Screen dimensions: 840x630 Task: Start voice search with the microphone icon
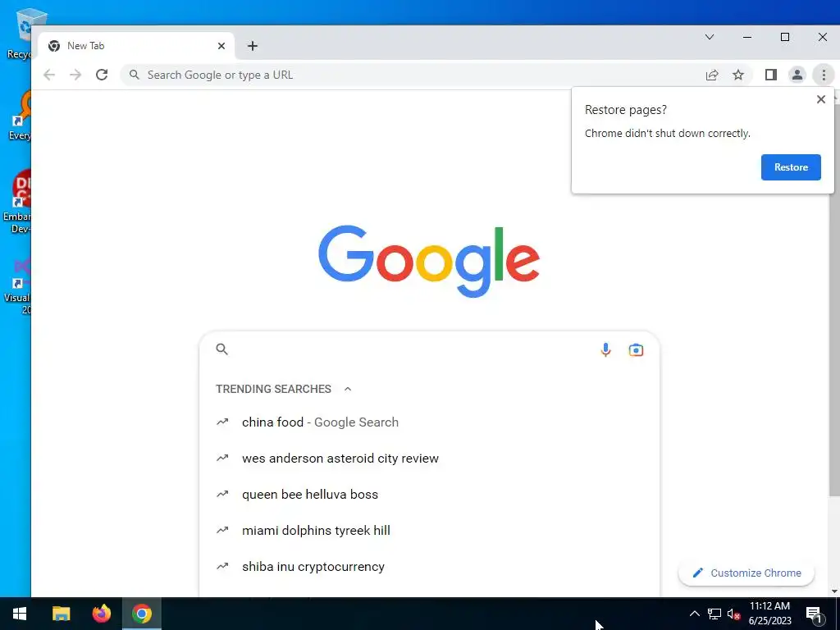[605, 349]
